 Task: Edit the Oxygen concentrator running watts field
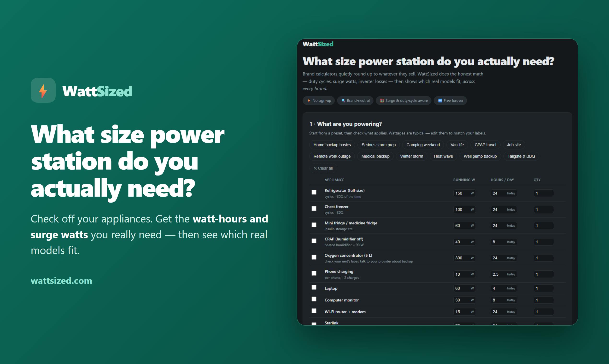tap(464, 258)
